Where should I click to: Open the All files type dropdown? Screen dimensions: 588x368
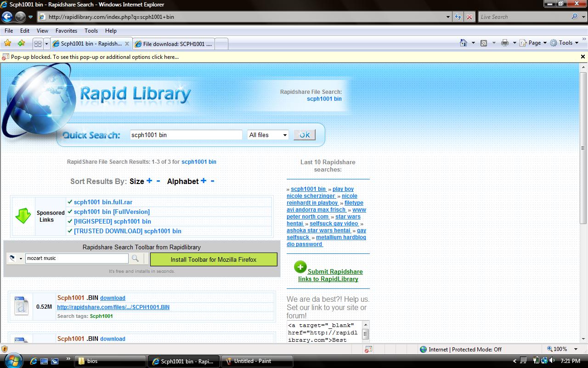(x=268, y=135)
